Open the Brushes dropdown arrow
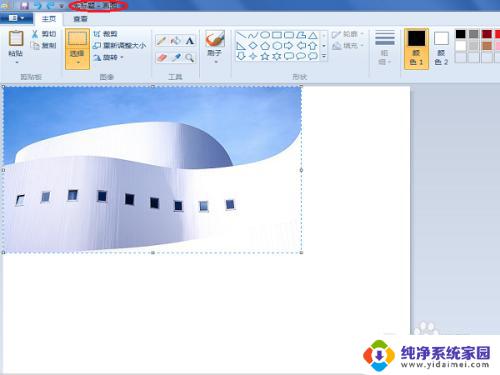 pos(215,62)
